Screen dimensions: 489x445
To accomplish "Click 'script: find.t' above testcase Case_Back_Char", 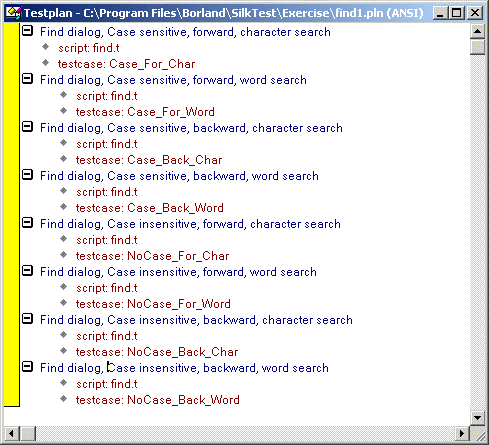I will pyautogui.click(x=107, y=144).
